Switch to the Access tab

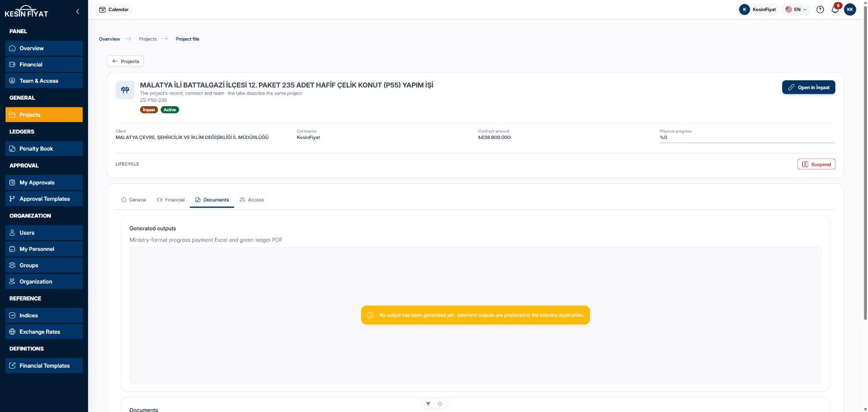252,200
